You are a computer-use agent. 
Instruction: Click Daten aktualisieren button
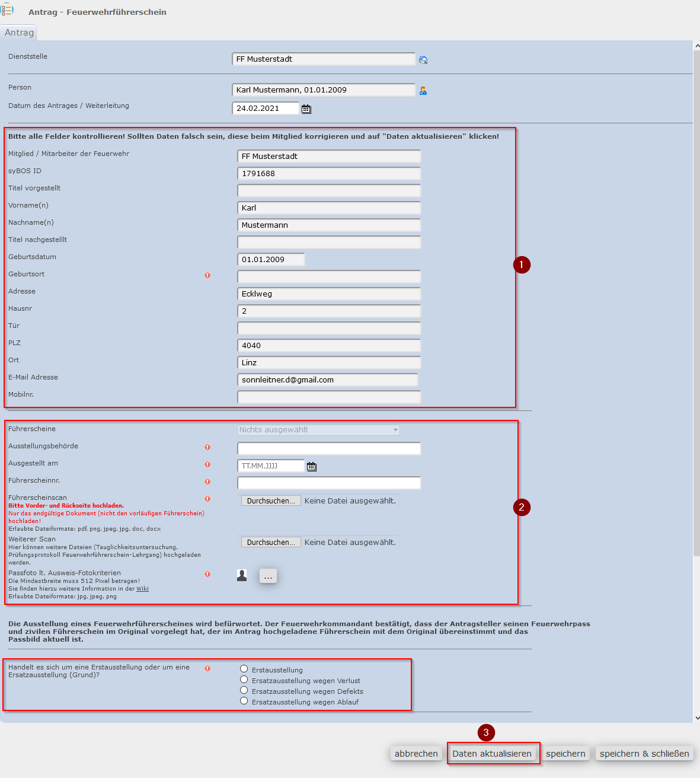[x=492, y=754]
